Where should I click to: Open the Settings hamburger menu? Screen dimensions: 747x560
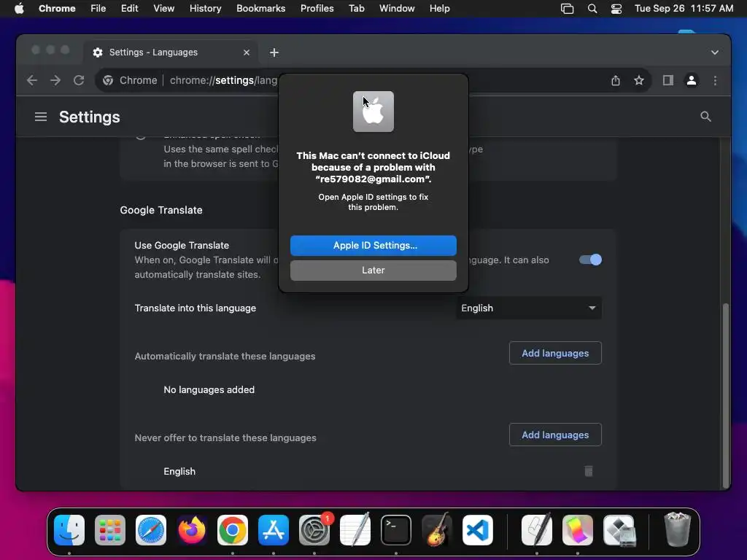[41, 117]
